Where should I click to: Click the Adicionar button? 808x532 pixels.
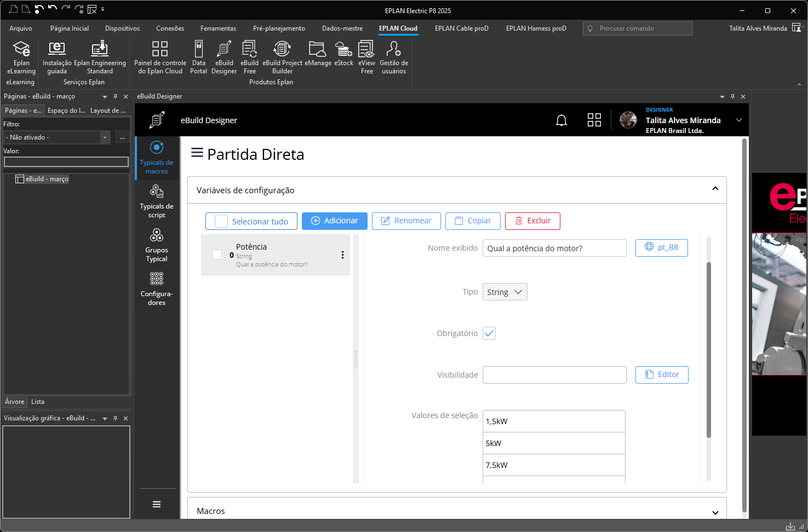[334, 221]
